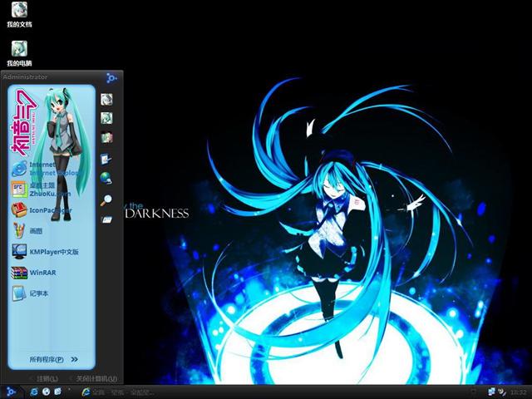Click the 画图 paintbrush cup icon

[19, 230]
